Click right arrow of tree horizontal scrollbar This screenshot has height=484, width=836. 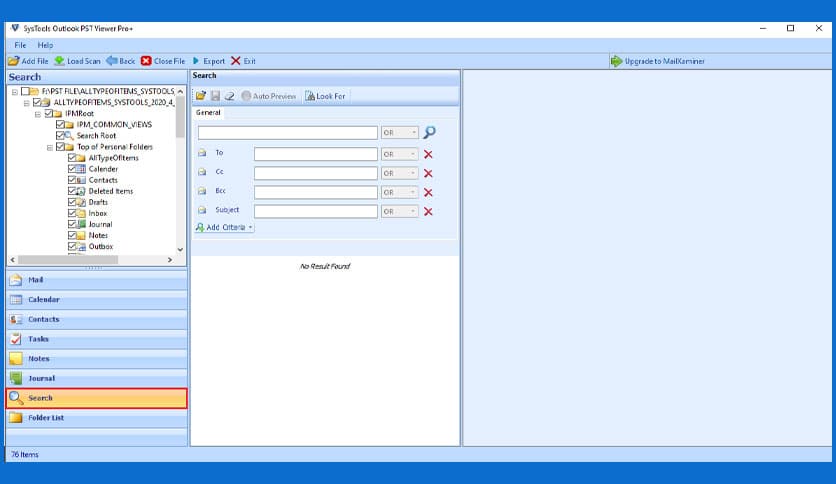tap(170, 260)
